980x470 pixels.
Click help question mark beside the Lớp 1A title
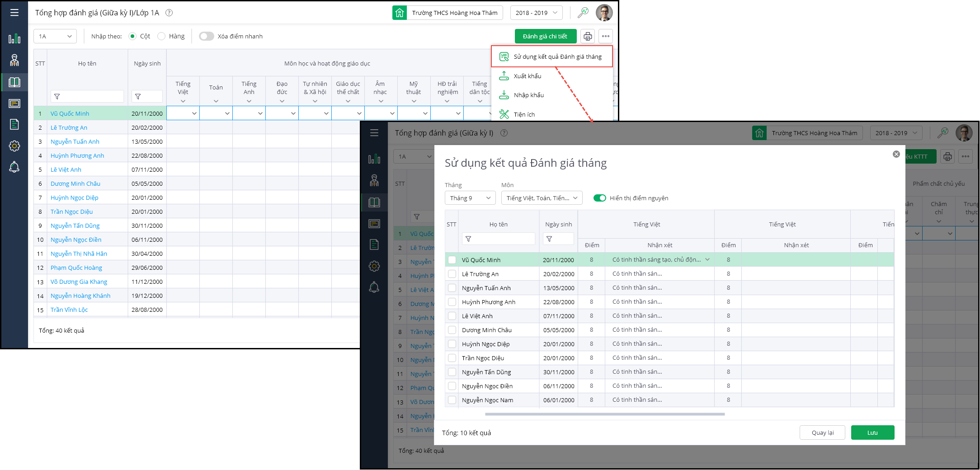[x=169, y=13]
